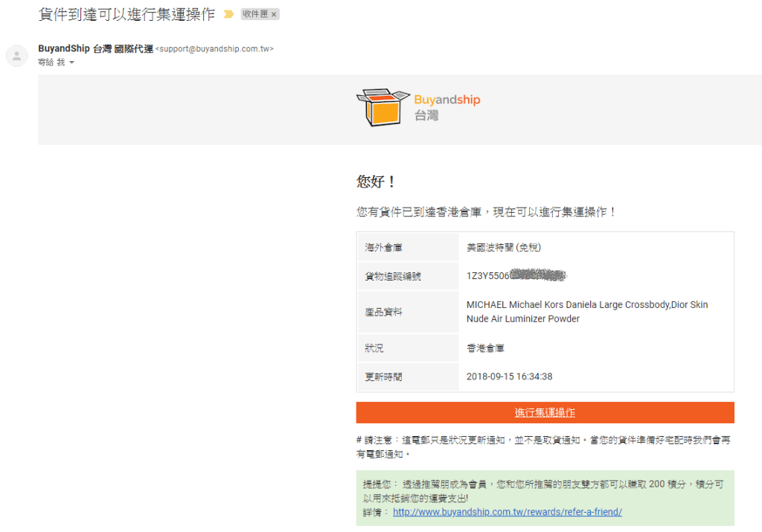
Task: Open the refer-a-friend rewards link
Action: pyautogui.click(x=507, y=512)
